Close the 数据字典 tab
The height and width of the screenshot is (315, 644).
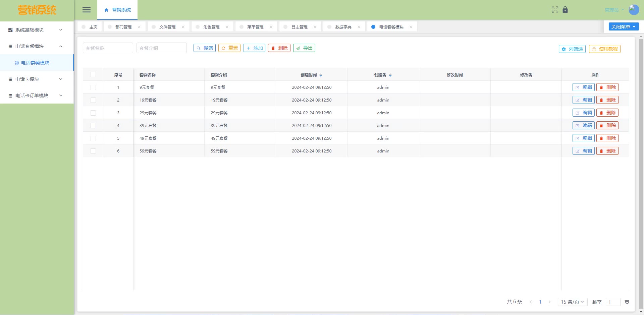[359, 27]
